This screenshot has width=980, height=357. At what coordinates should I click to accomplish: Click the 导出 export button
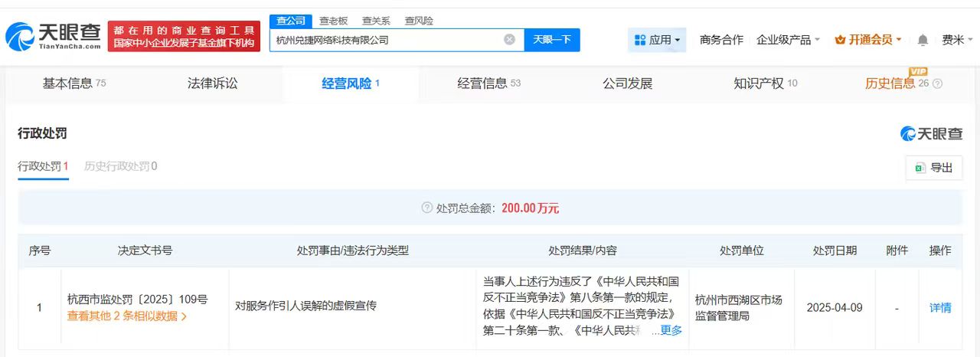tap(933, 168)
